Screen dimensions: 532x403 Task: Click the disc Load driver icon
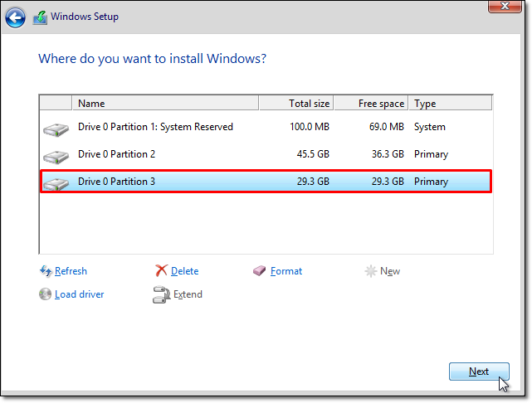(x=45, y=294)
